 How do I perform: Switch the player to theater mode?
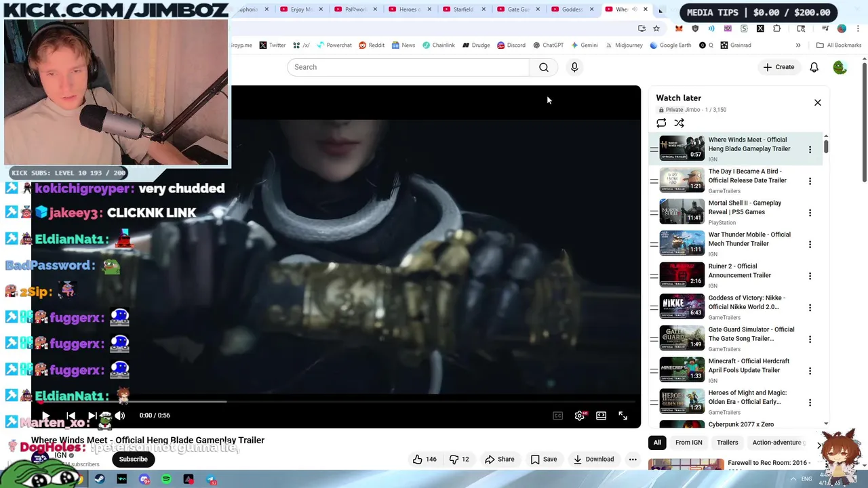pyautogui.click(x=601, y=415)
